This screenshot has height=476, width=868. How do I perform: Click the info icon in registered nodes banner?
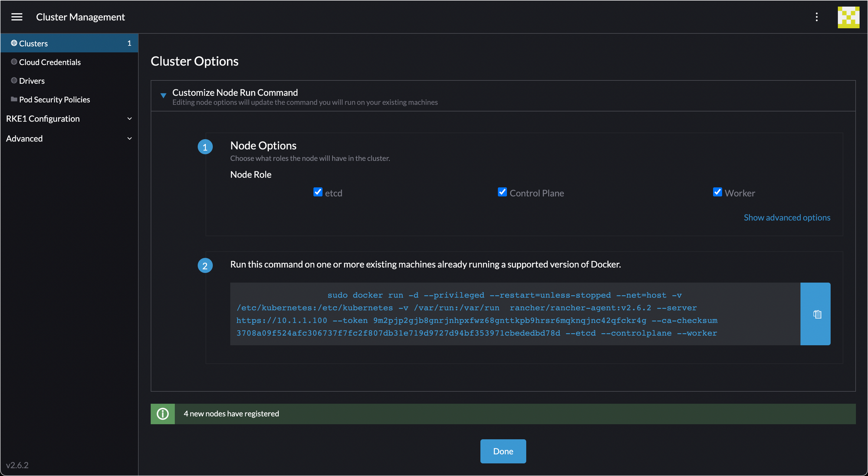[163, 414]
